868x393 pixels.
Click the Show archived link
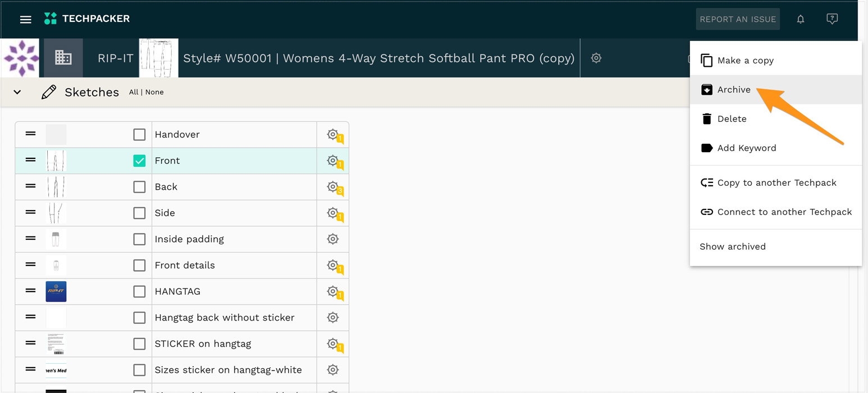[x=732, y=246]
